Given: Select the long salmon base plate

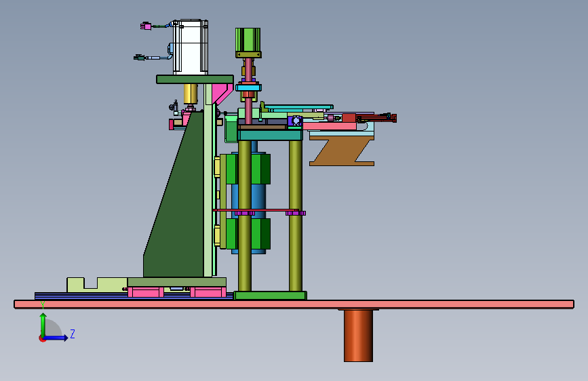Looking at the screenshot, I should (294, 304).
